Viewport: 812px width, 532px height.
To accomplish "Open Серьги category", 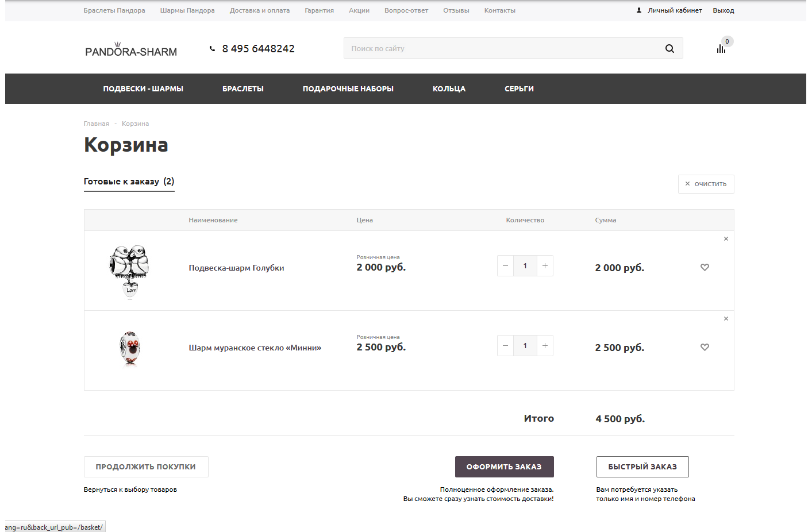I will [x=519, y=89].
